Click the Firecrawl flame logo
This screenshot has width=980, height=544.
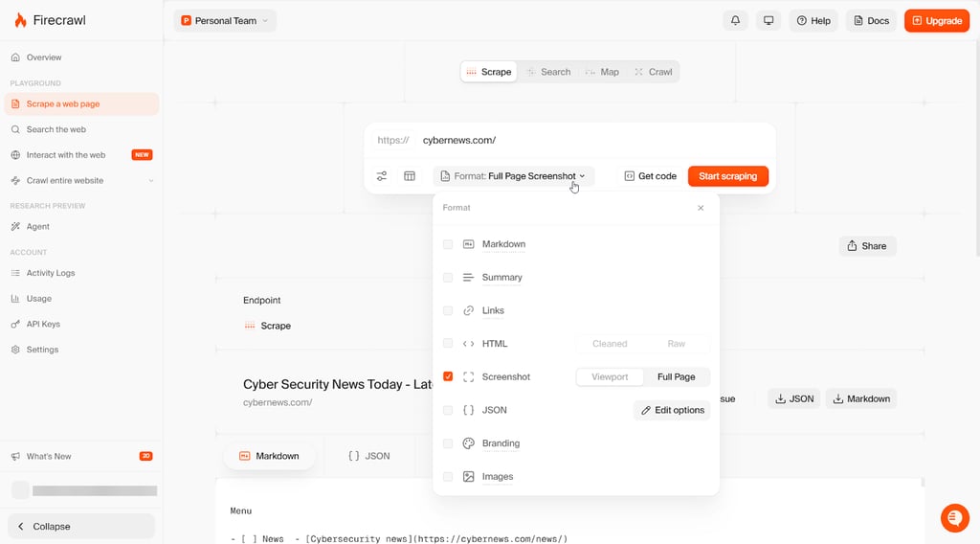coord(21,21)
